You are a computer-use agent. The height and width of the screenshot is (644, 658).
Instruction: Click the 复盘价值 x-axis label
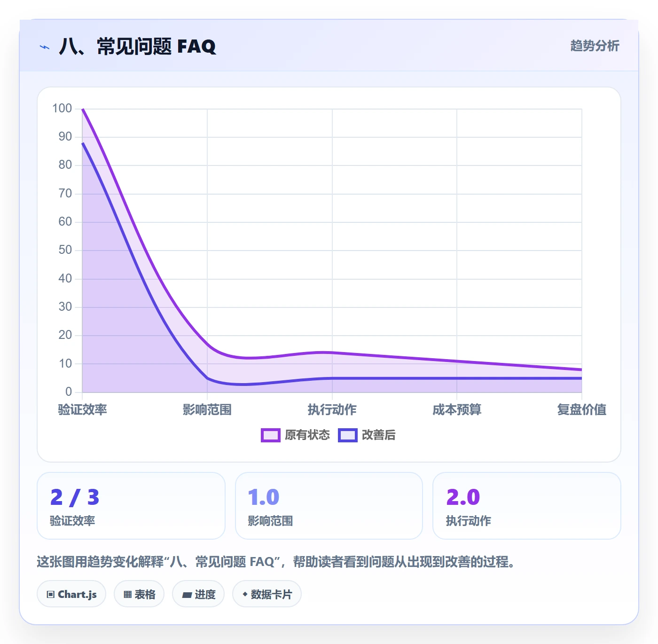tap(581, 410)
